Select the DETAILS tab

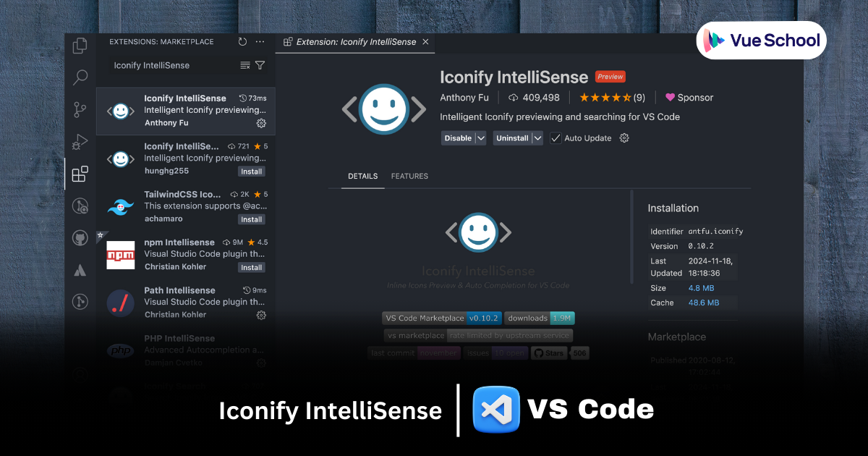(363, 176)
